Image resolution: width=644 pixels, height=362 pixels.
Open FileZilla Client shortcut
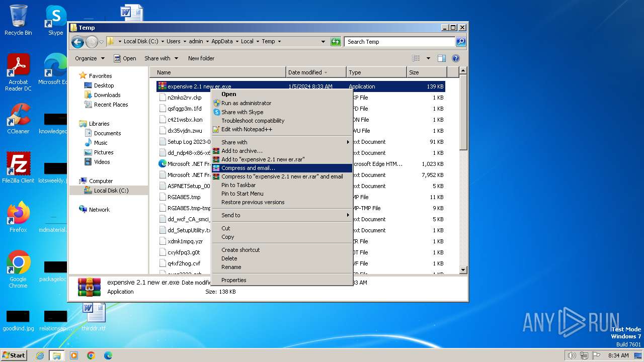(18, 167)
